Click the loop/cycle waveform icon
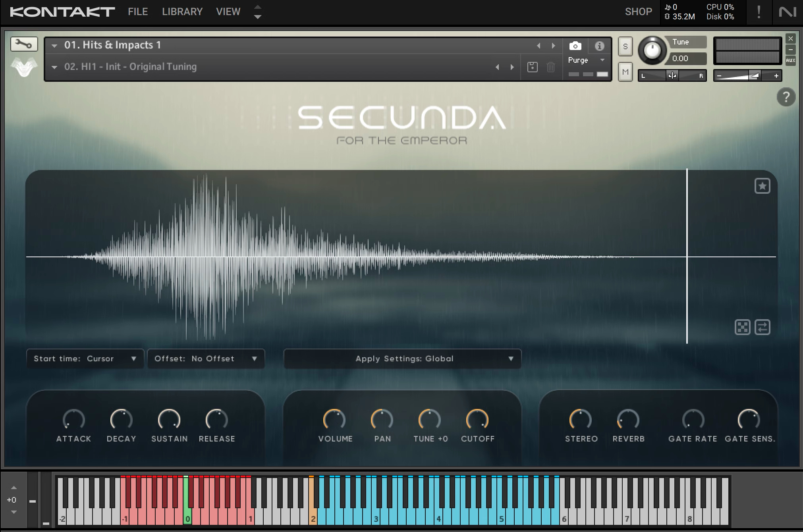Image resolution: width=803 pixels, height=532 pixels. tap(762, 327)
